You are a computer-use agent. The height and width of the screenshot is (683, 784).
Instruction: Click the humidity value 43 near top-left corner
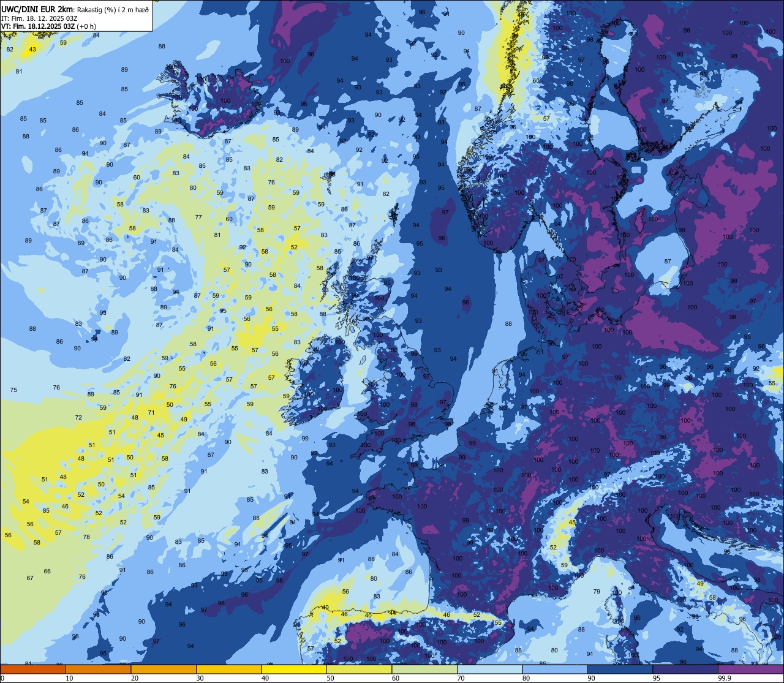(x=32, y=50)
